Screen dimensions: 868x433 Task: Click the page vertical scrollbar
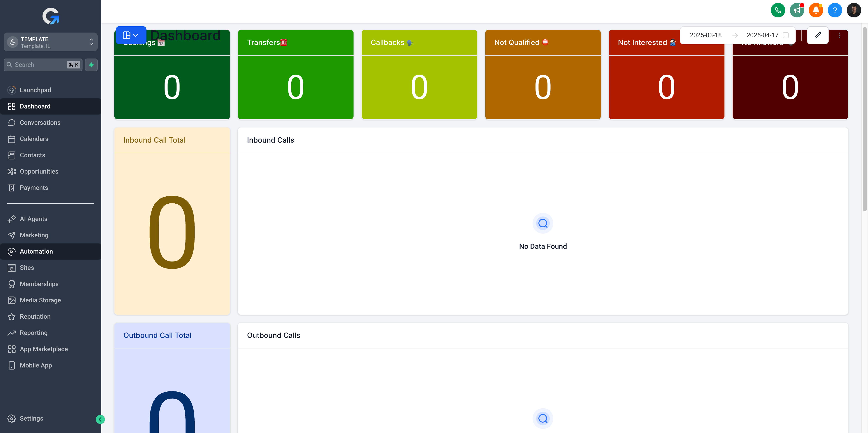pyautogui.click(x=865, y=119)
